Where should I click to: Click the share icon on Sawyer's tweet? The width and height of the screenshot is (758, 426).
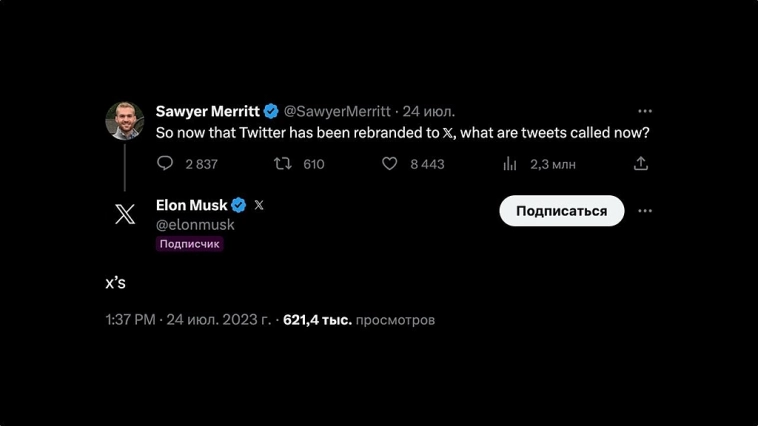point(641,163)
